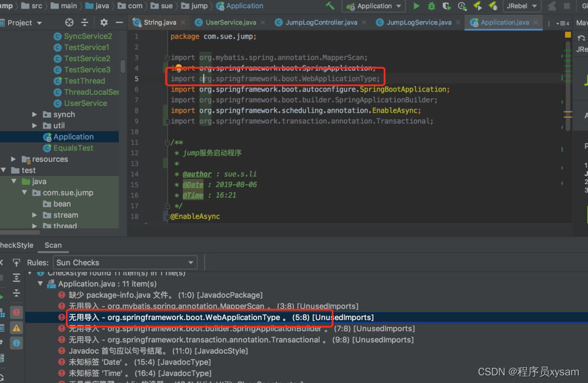Show the hidden editor tabs list
This screenshot has width=588, height=383.
tap(562, 23)
